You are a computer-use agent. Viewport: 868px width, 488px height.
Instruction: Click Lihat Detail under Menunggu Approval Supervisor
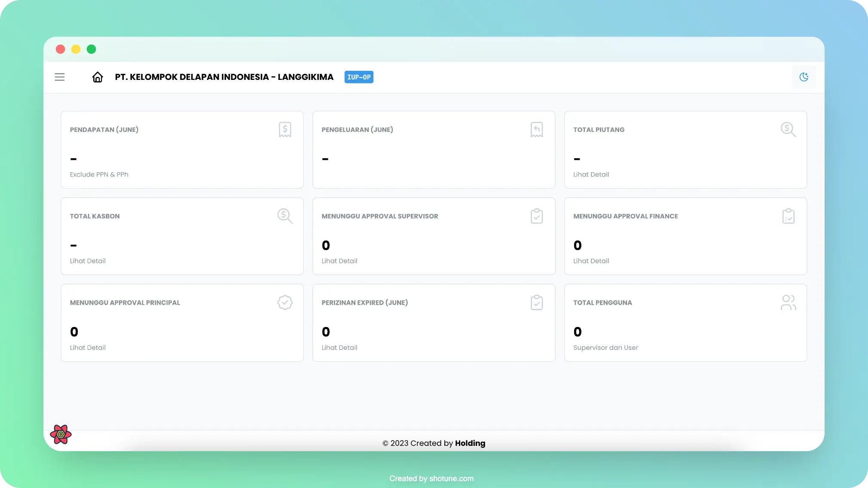pyautogui.click(x=339, y=261)
